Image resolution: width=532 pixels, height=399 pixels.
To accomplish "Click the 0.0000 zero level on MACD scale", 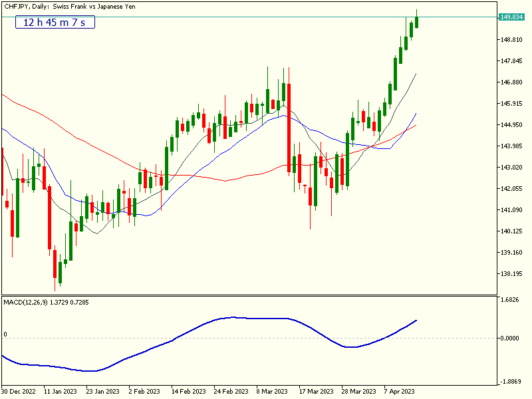I will pos(509,338).
